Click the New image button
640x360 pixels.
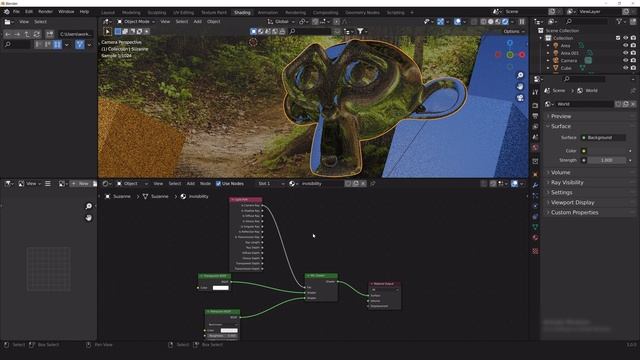pos(80,184)
